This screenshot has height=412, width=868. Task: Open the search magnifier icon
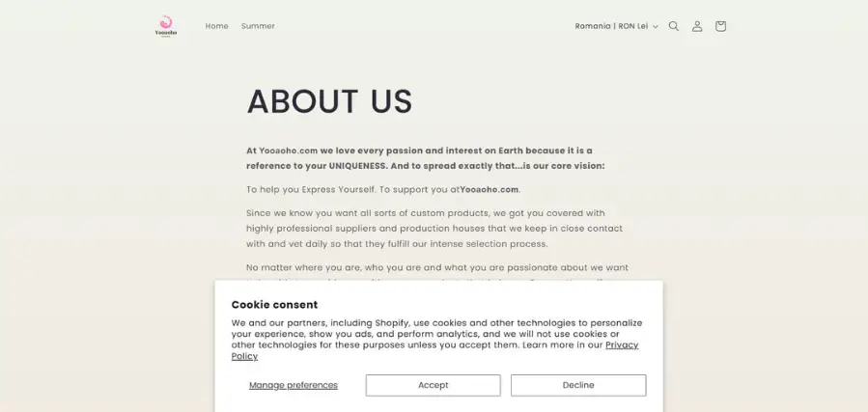674,26
